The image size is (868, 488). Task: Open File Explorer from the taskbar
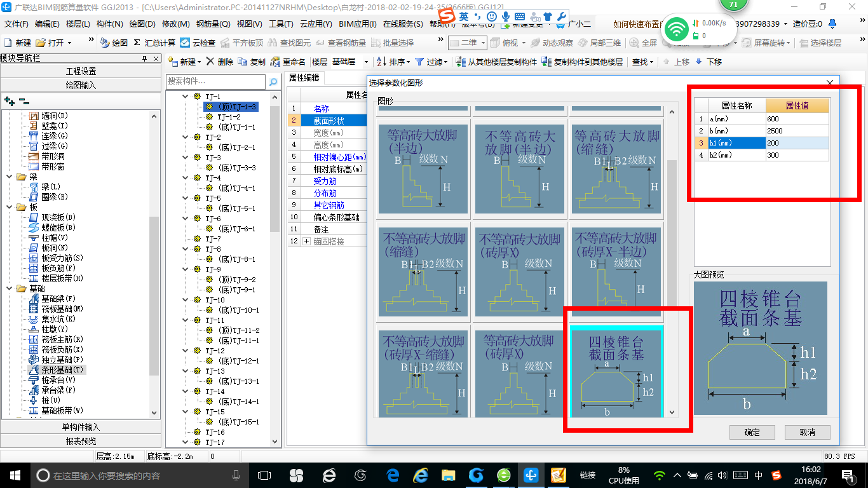[449, 475]
